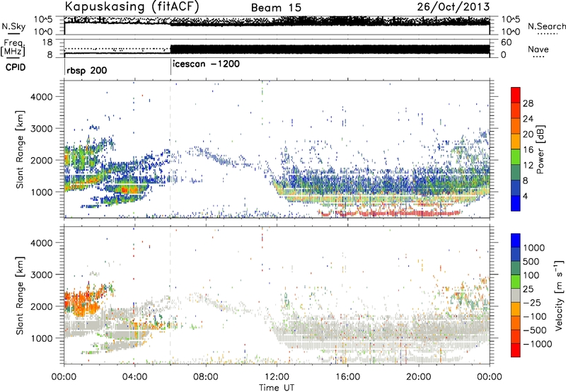Screen dimensions: 566x392
Task: Select the 18 tick on frequency axis
Action: click(47, 42)
